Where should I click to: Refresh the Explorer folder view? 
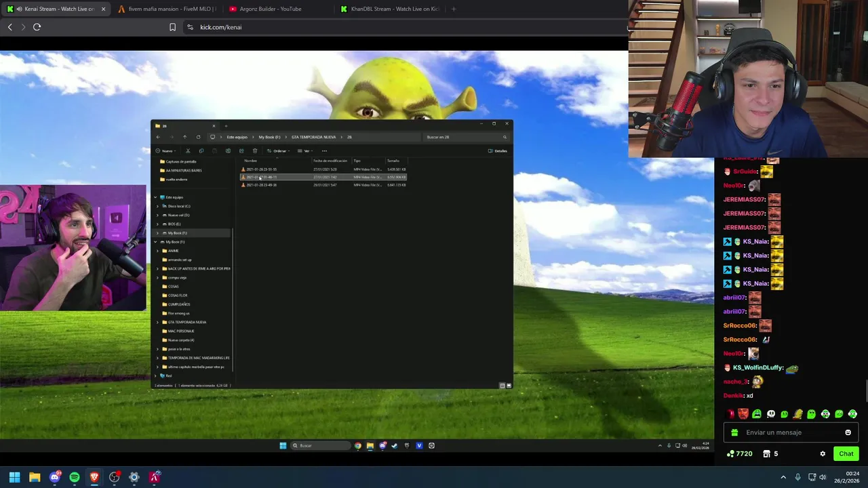pos(198,137)
